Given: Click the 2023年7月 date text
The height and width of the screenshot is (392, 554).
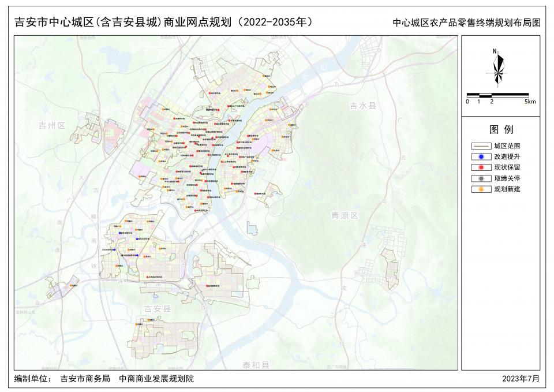Looking at the screenshot, I should click(x=521, y=379).
